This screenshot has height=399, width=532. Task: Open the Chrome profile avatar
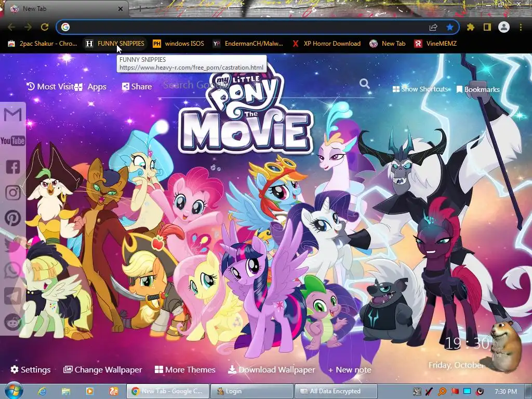[504, 27]
